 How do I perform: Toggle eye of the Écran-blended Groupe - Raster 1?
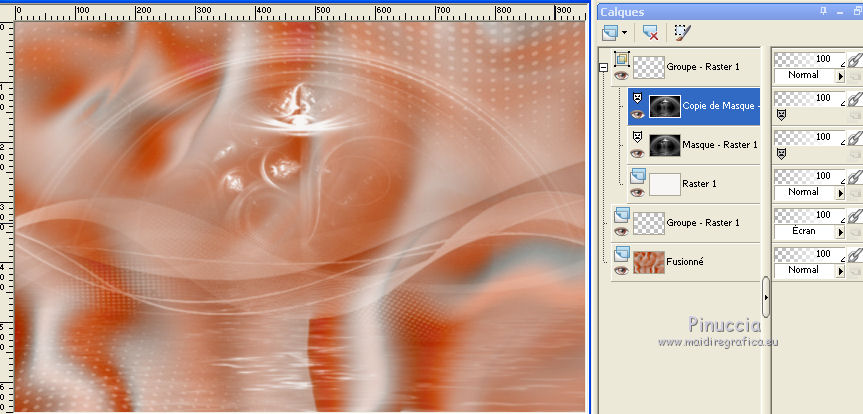point(621,231)
